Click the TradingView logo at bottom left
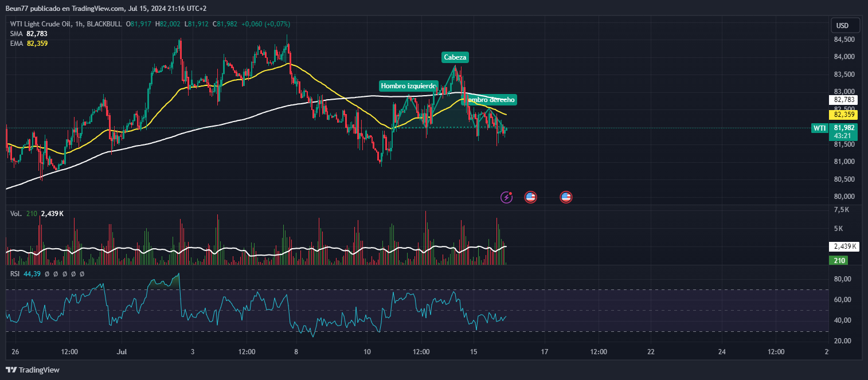Viewport: 868px width, 380px height. pyautogui.click(x=33, y=370)
